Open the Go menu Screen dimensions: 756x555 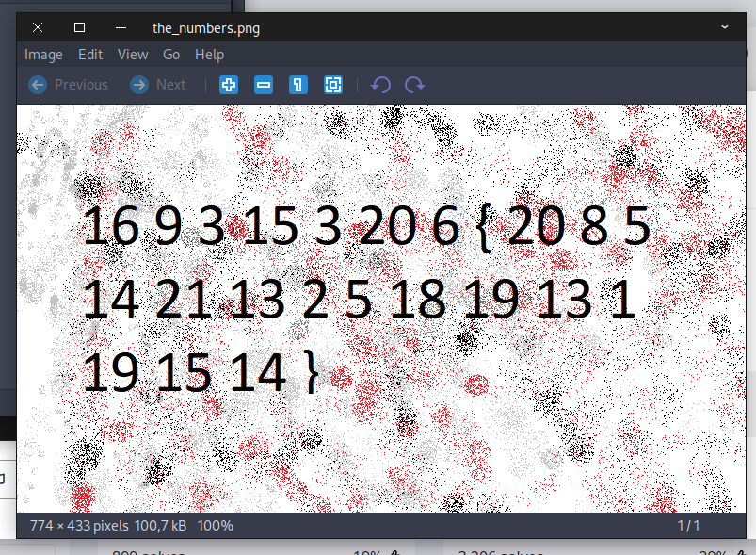[171, 55]
